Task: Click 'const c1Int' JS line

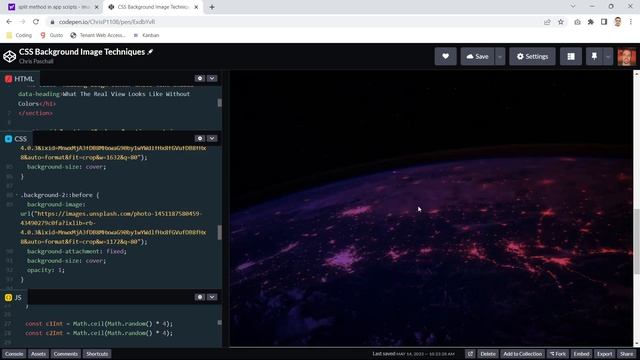Action: [99, 324]
